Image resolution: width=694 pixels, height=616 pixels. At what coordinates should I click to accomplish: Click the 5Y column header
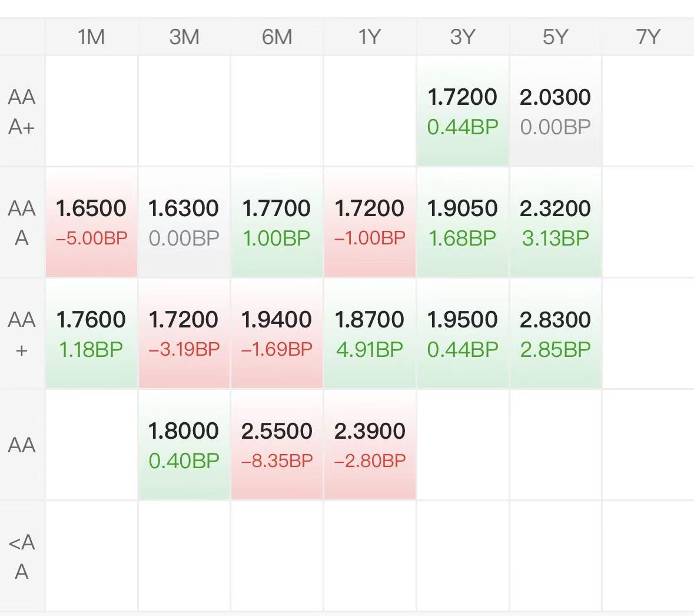click(555, 37)
